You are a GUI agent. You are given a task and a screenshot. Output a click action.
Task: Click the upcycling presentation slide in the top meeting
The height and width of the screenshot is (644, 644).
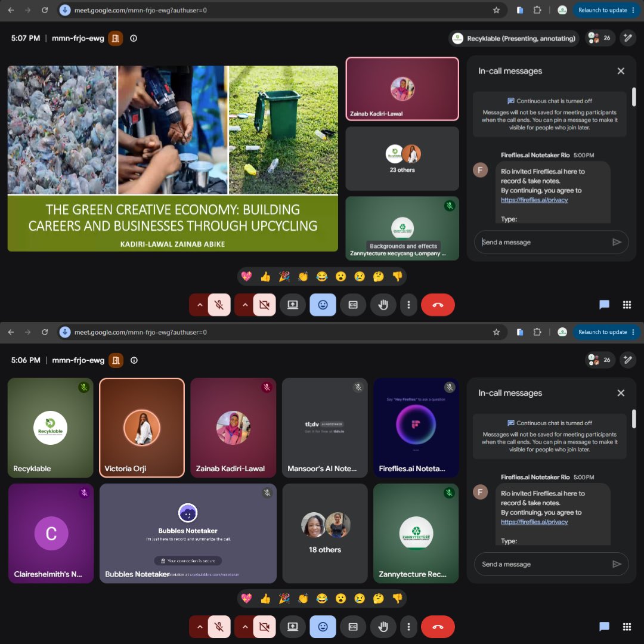172,159
